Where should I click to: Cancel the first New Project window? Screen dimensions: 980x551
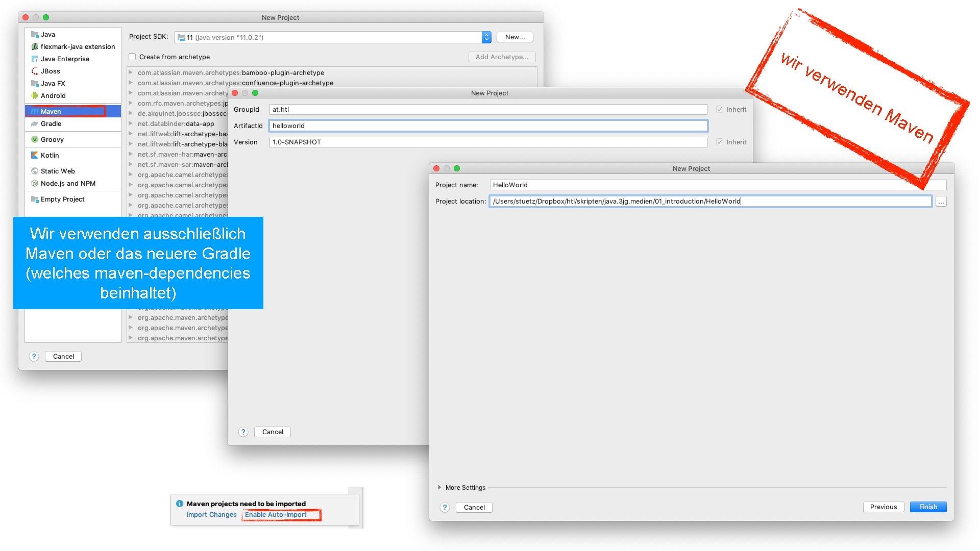(x=63, y=356)
